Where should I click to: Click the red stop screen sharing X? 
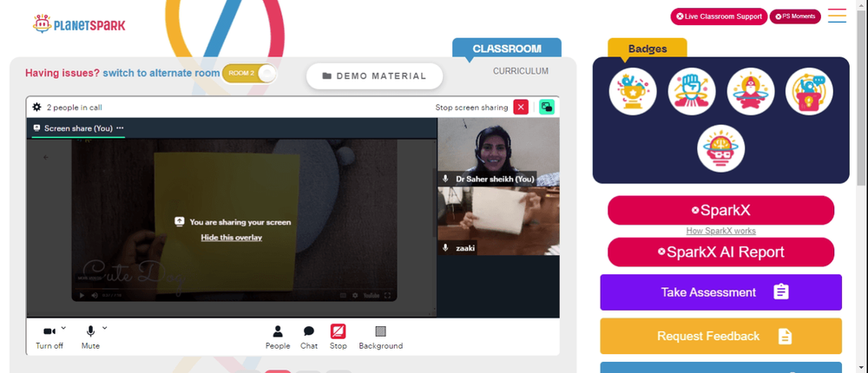click(x=521, y=108)
